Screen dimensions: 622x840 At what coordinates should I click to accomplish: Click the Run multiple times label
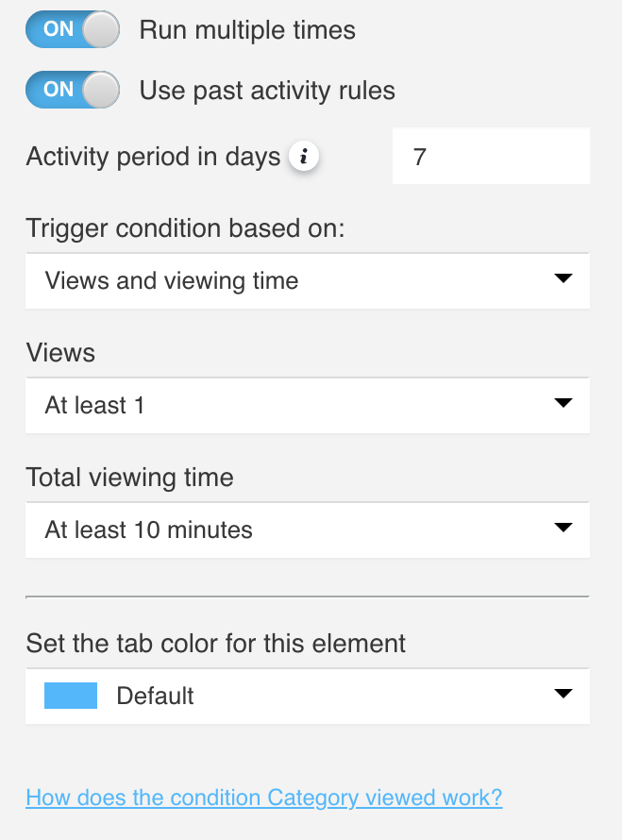click(247, 30)
